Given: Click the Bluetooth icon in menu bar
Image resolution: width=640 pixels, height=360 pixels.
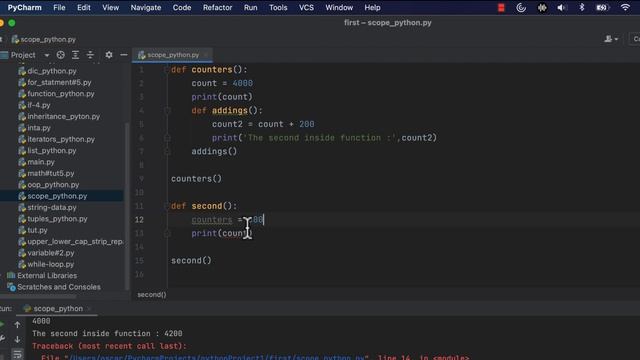Looking at the screenshot, I should coord(582,7).
